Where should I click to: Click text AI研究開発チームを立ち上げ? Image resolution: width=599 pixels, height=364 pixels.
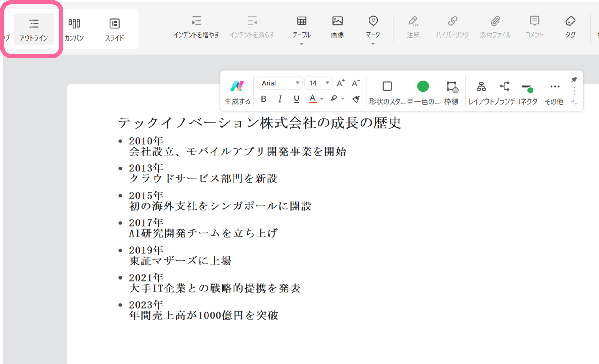(203, 233)
